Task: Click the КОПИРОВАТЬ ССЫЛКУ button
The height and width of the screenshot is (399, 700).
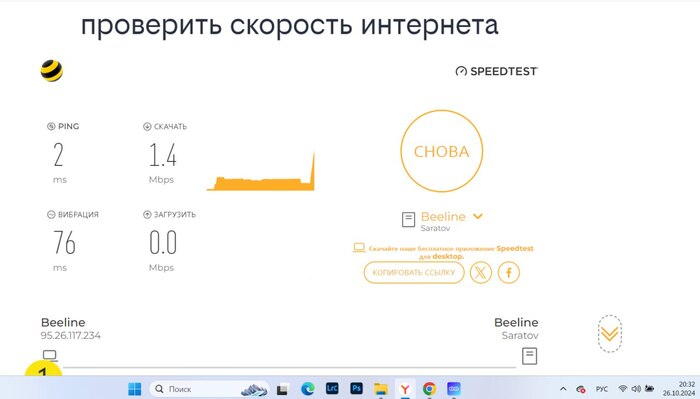Action: pyautogui.click(x=414, y=272)
